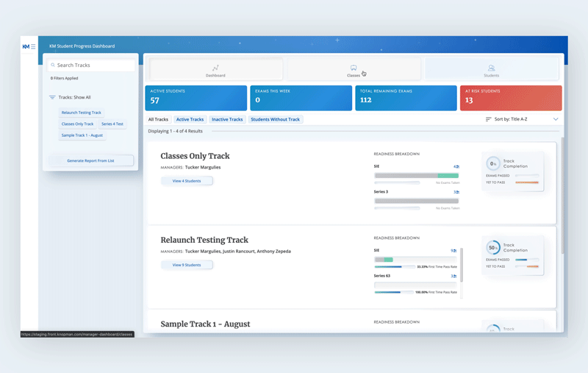The width and height of the screenshot is (588, 373).
Task: Click the View 4 Students button
Action: point(187,181)
